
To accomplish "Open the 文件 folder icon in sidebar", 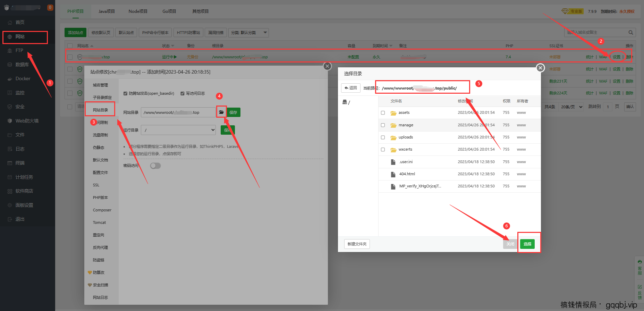I will point(10,135).
